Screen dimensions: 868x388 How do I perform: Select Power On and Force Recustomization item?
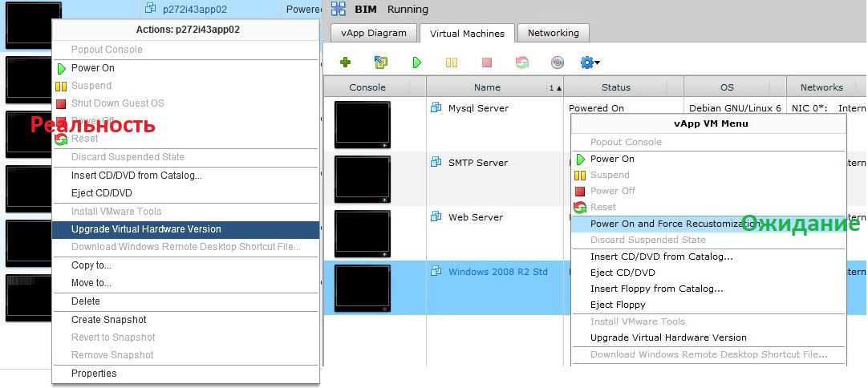tap(709, 224)
